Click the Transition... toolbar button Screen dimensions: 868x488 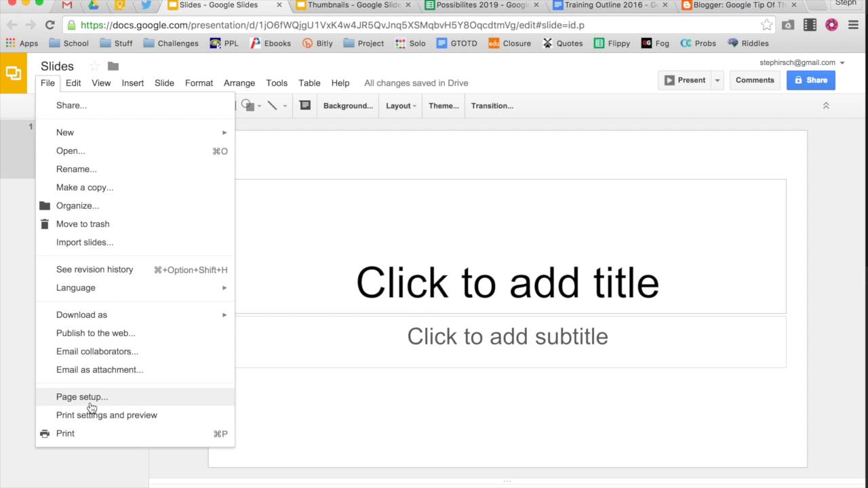[x=492, y=106]
